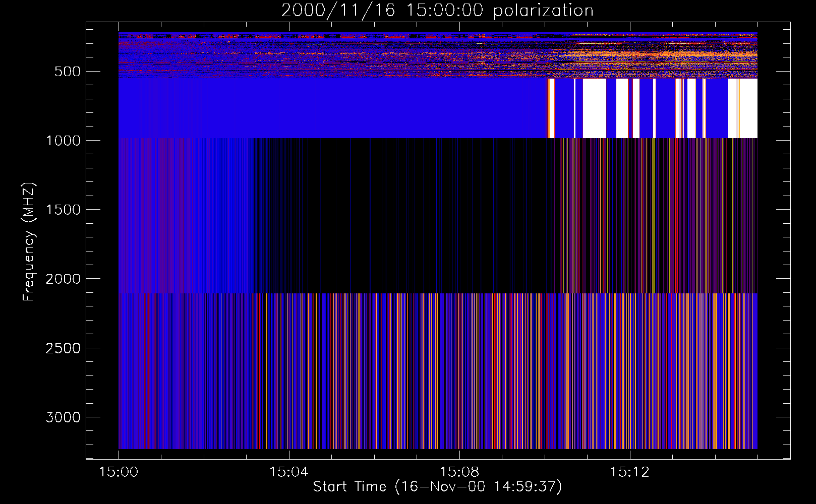Click the 1000 frequency tick label
This screenshot has width=816, height=504.
tap(63, 141)
